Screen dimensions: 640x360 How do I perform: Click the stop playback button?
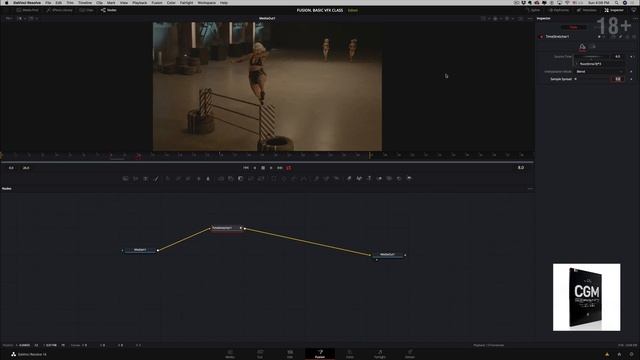tap(263, 168)
